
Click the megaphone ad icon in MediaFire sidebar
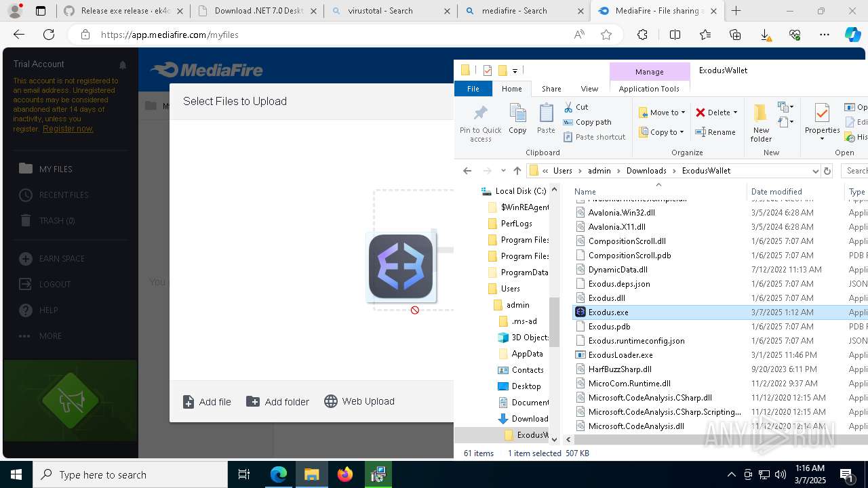click(x=71, y=402)
